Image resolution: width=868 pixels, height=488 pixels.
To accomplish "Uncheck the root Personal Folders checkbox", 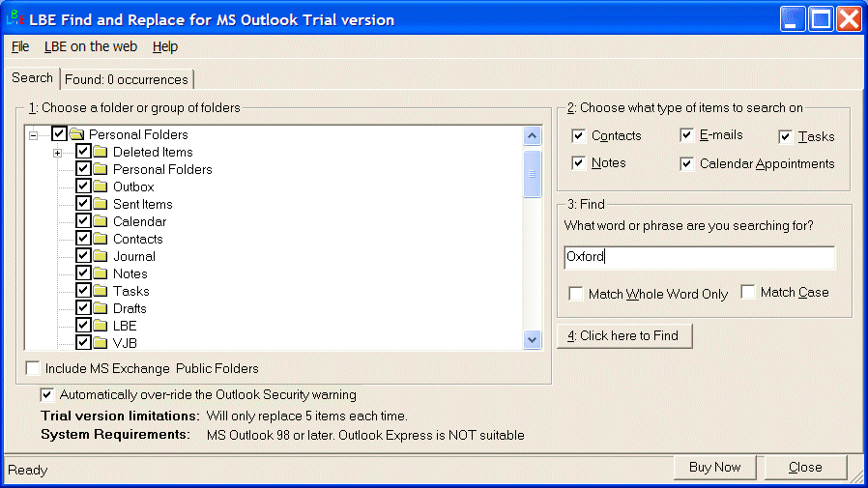I will pyautogui.click(x=59, y=133).
